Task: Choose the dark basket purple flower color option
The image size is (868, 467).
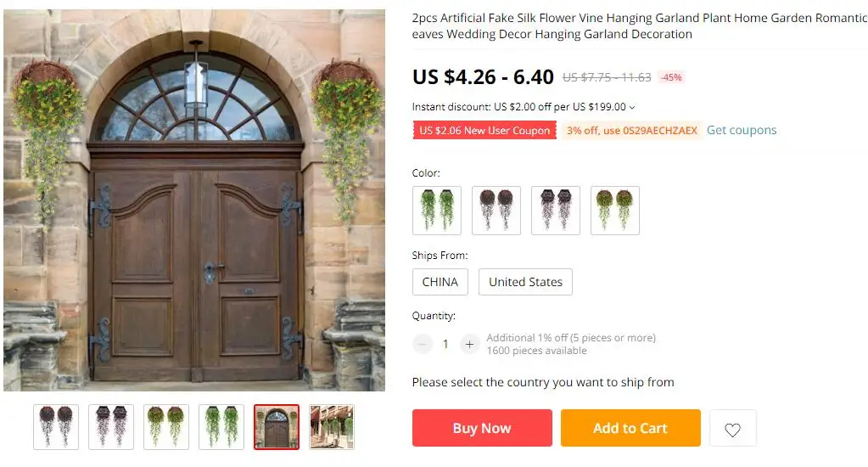Action: coord(555,211)
